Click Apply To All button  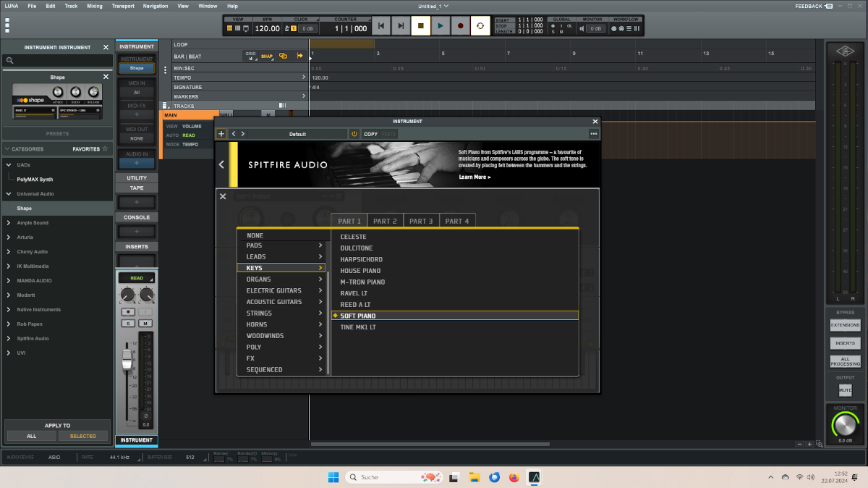click(x=31, y=436)
